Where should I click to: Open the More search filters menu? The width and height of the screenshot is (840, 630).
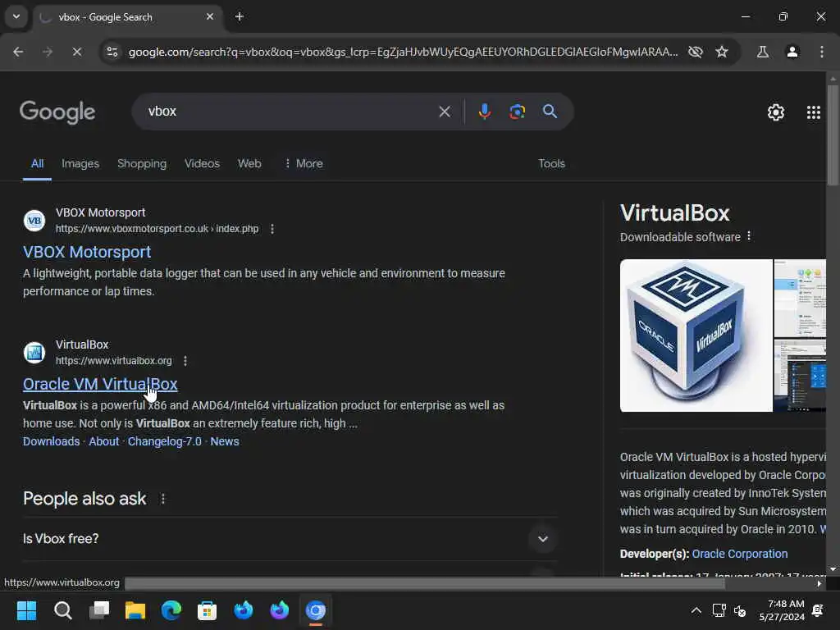coord(304,163)
